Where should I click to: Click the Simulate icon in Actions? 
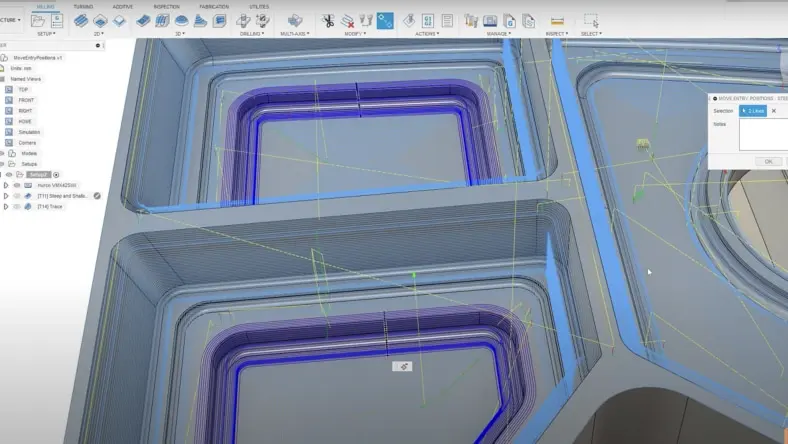pos(409,21)
